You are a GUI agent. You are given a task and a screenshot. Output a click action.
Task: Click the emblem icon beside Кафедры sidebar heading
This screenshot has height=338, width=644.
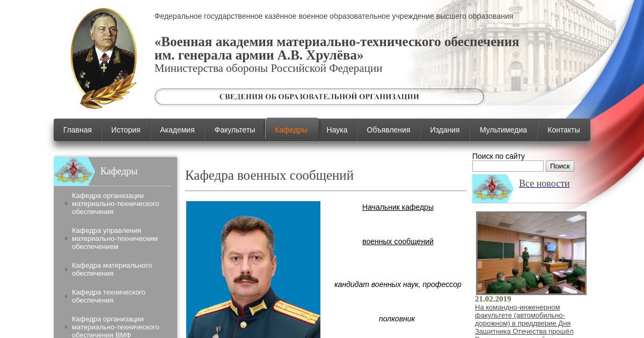coord(74,171)
